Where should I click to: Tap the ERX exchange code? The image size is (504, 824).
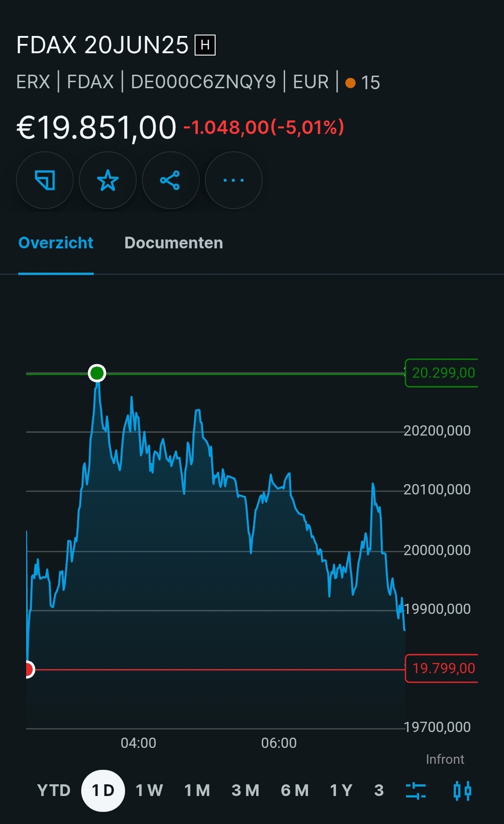(x=33, y=82)
